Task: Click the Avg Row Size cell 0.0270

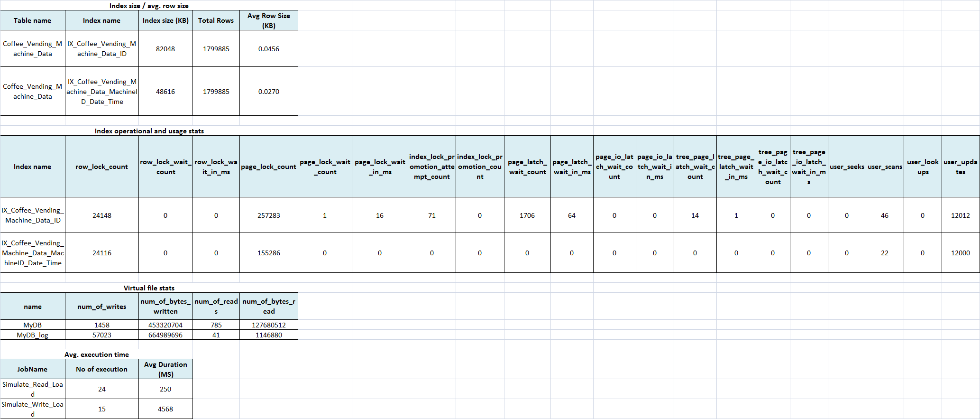Action: pos(268,92)
